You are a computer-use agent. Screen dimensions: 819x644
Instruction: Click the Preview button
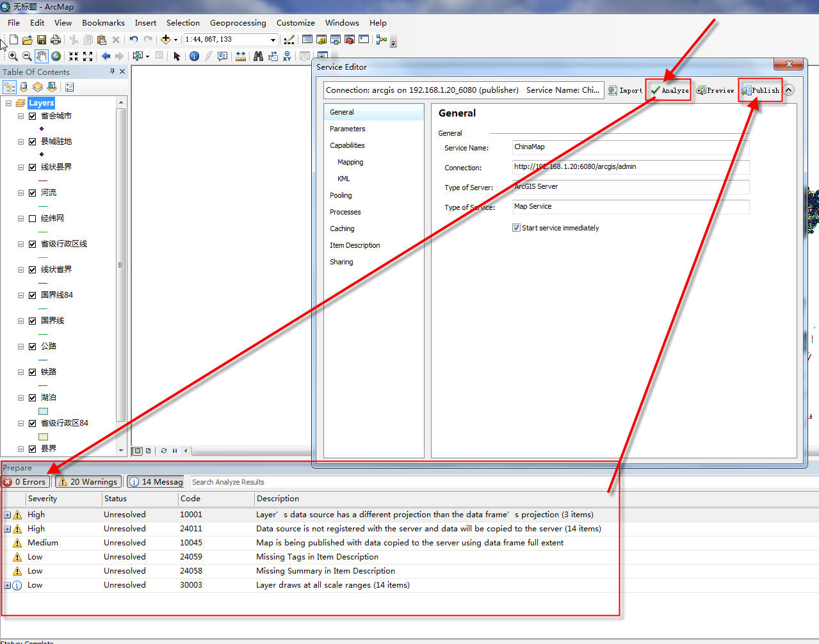(715, 90)
